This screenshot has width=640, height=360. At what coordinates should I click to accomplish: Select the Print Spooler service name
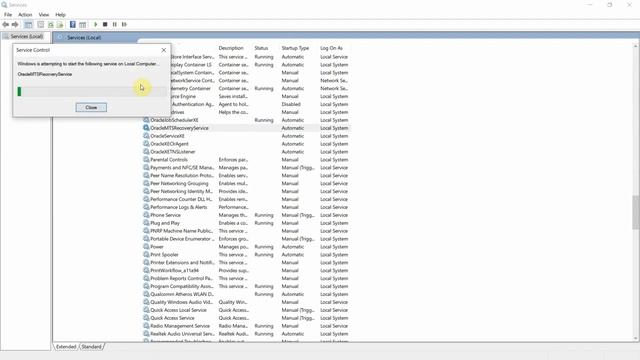pyautogui.click(x=164, y=255)
